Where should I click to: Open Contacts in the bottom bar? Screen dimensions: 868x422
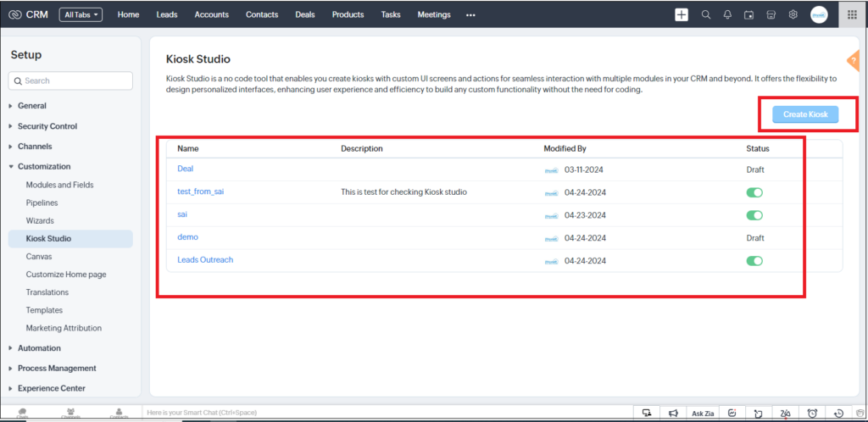(119, 413)
